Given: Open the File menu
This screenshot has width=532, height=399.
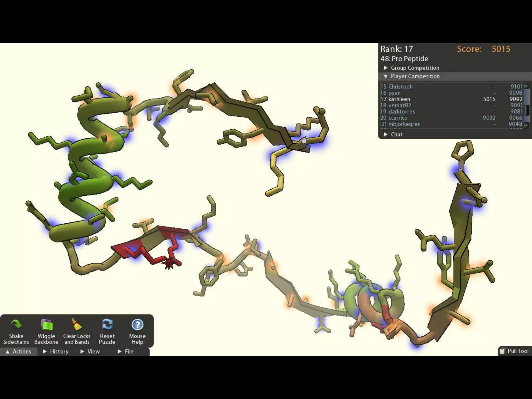Looking at the screenshot, I should 126,351.
